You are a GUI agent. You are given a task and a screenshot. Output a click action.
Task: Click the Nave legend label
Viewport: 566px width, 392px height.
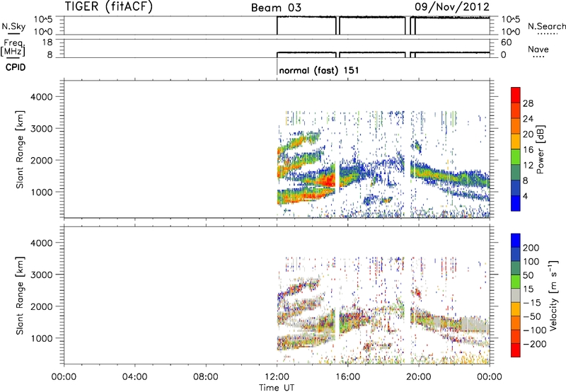538,49
